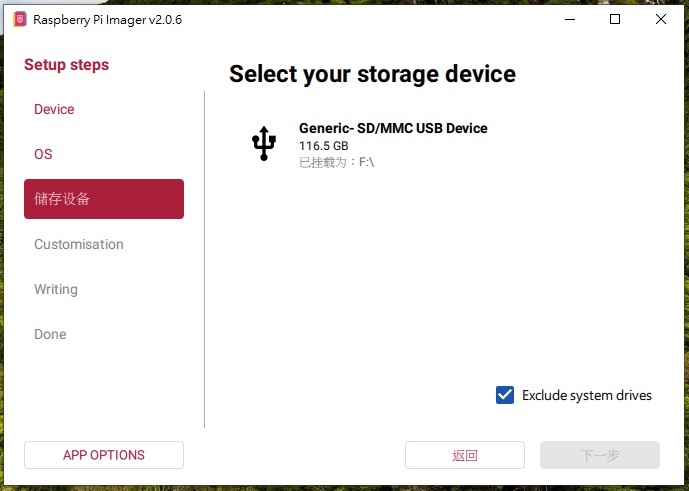Jump to the Customisation step
This screenshot has width=689, height=491.
(79, 244)
